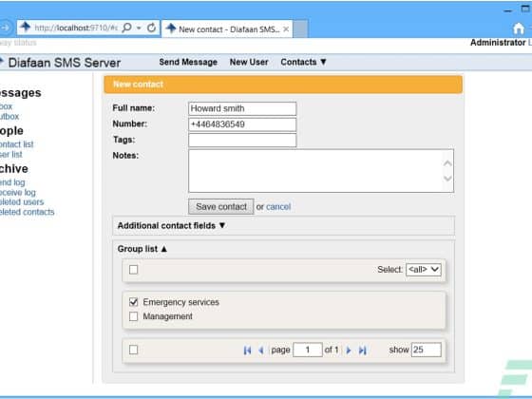Open the address bar dropdown arrow
The height and width of the screenshot is (399, 532).
[139, 28]
